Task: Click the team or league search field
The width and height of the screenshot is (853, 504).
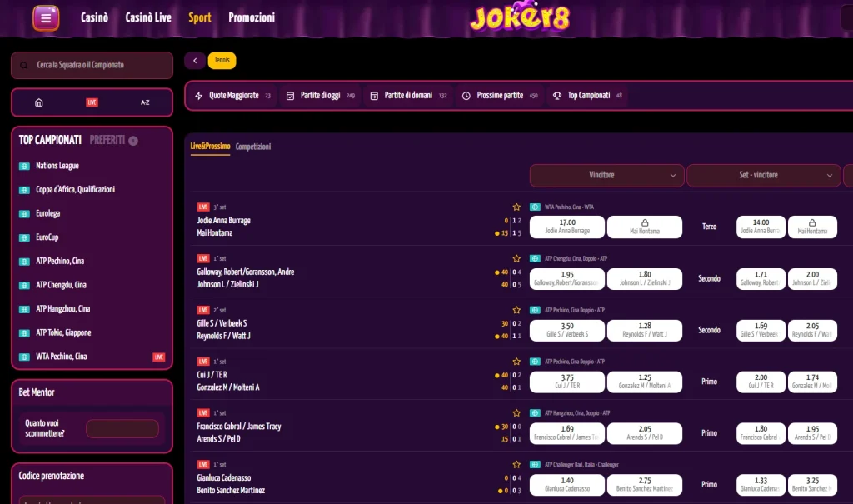Action: 92,65
